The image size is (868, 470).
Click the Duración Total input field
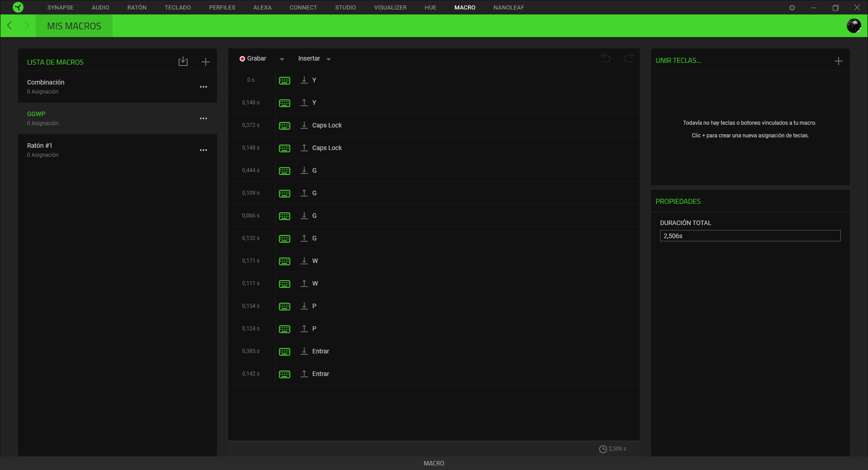pos(750,236)
